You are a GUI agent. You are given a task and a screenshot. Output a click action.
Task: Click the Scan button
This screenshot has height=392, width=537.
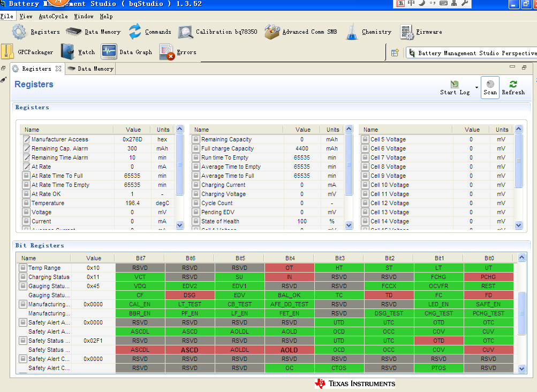coord(490,88)
